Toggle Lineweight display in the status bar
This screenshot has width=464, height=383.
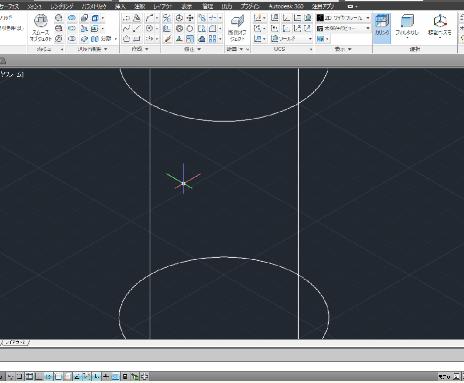106,377
